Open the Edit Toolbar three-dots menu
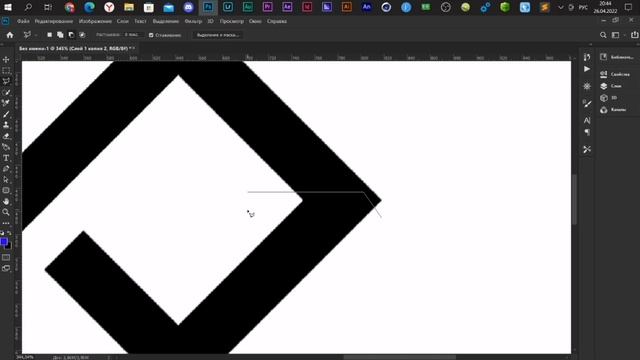The height and width of the screenshot is (360, 640). pyautogui.click(x=6, y=223)
